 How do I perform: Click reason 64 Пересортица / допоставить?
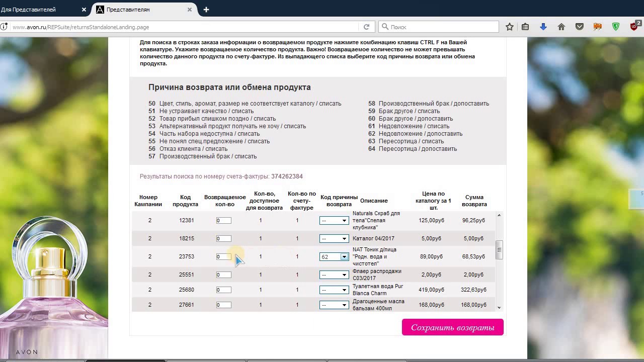413,149
